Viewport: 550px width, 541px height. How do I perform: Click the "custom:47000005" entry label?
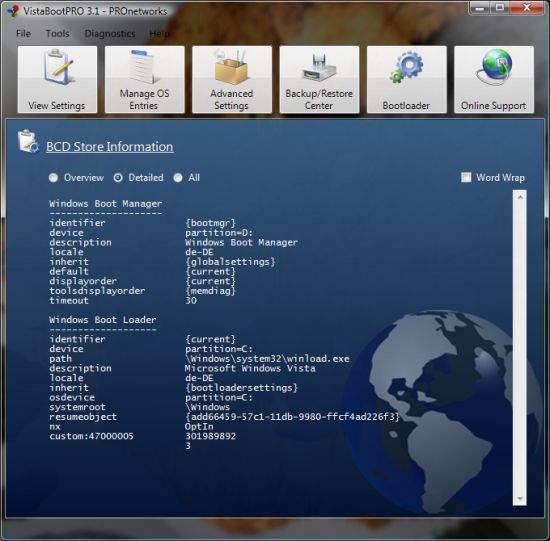tap(91, 436)
